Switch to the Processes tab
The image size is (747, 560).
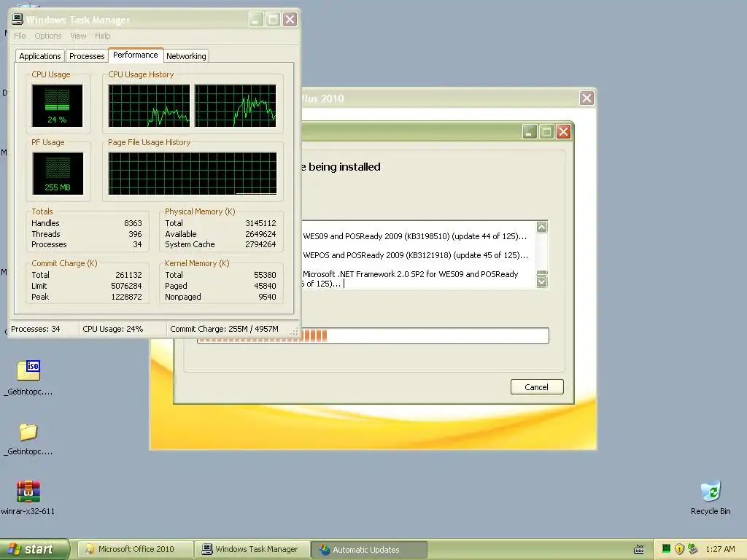(87, 56)
